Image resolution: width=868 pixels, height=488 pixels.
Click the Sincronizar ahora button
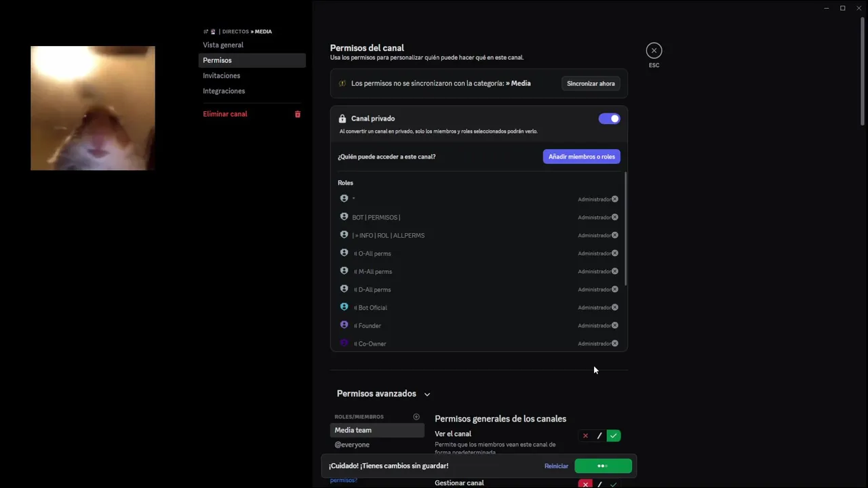(x=591, y=83)
